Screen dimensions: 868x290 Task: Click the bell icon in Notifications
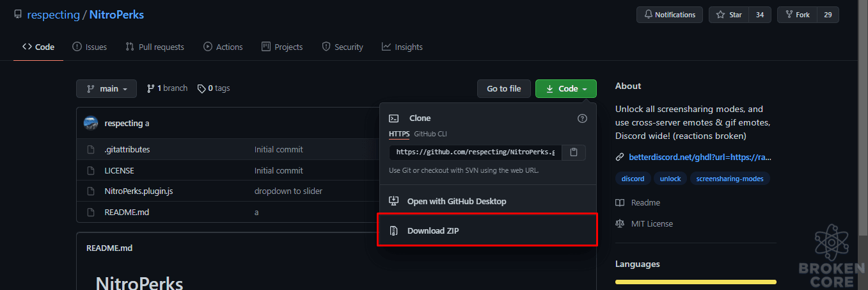(649, 15)
